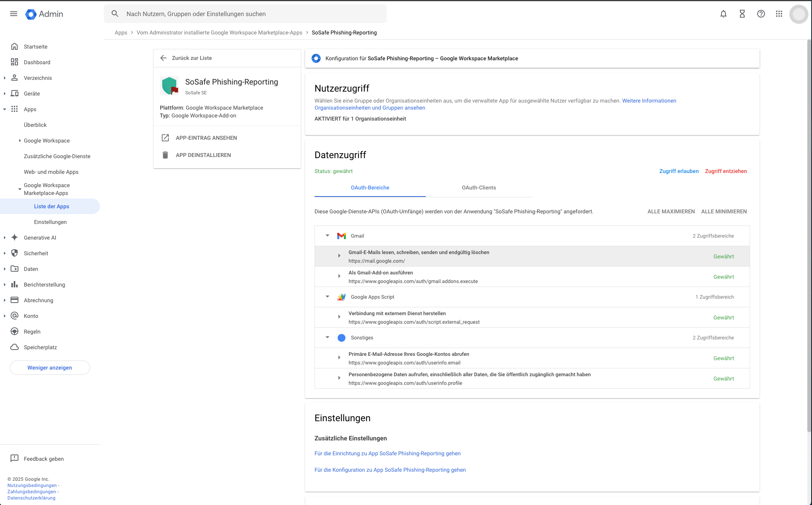
Task: Open help using the question mark icon
Action: click(x=760, y=14)
